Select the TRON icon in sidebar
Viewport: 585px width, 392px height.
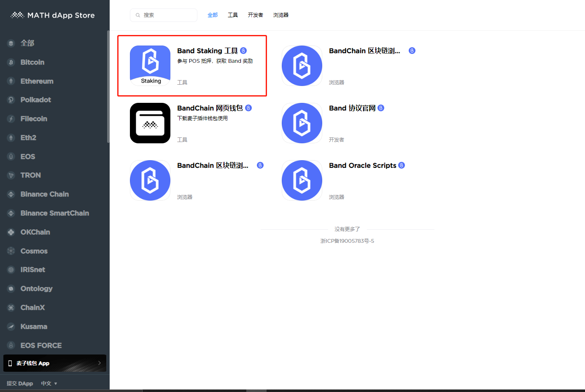[x=11, y=175]
